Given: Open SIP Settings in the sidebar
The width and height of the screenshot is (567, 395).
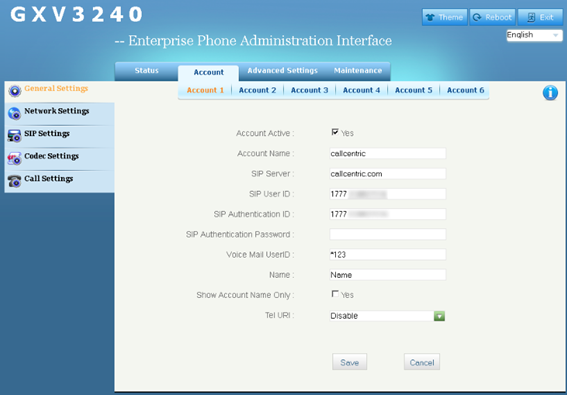Looking at the screenshot, I should point(59,136).
